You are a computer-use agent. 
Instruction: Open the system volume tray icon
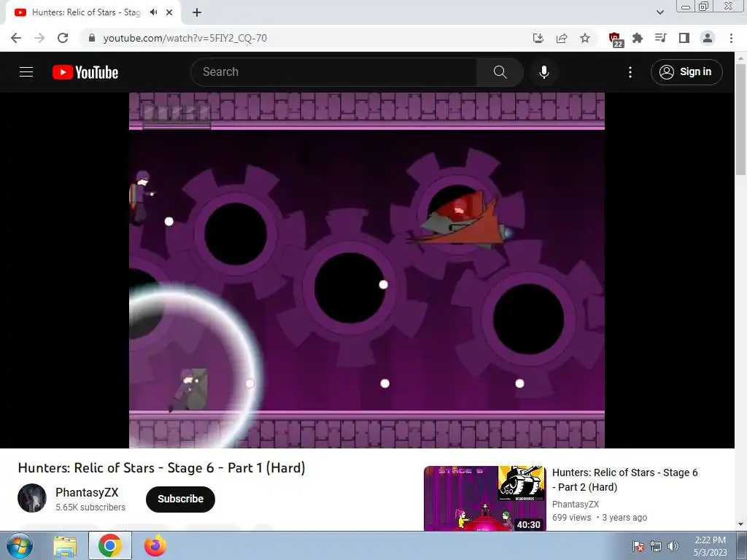[x=673, y=546]
